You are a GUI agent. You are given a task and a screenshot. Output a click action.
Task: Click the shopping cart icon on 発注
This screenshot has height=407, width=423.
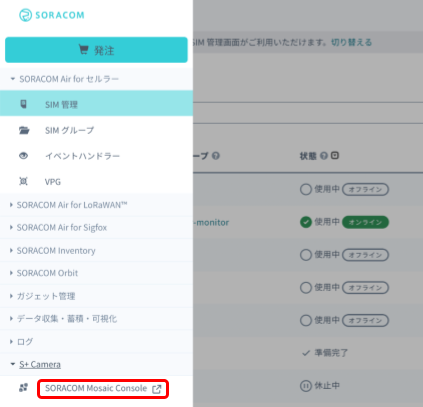point(83,49)
